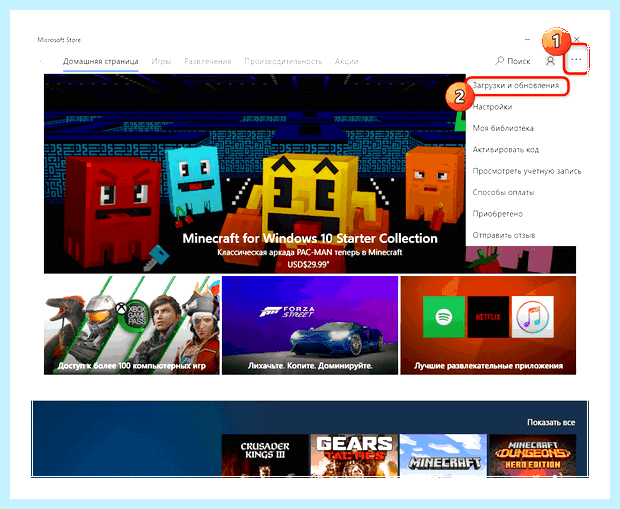
Task: Switch to Игры tab
Action: pyautogui.click(x=161, y=61)
